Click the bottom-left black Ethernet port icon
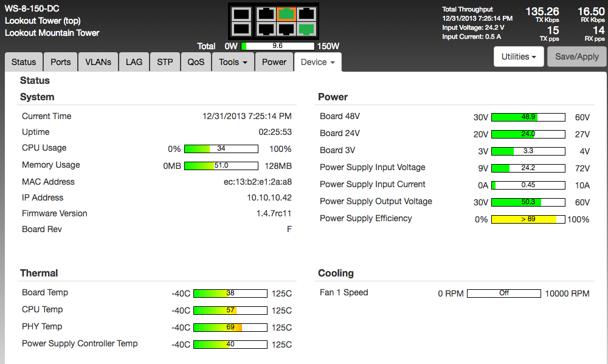This screenshot has width=608, height=364. point(266,29)
